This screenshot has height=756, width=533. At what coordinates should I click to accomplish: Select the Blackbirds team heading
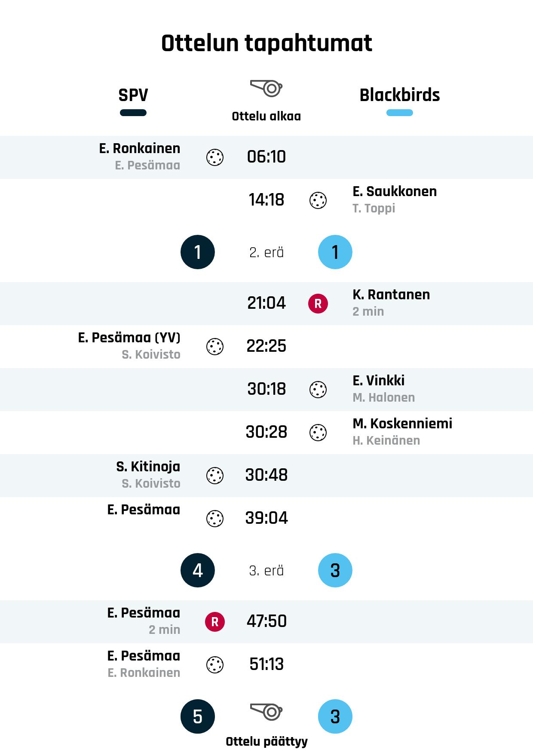[400, 95]
